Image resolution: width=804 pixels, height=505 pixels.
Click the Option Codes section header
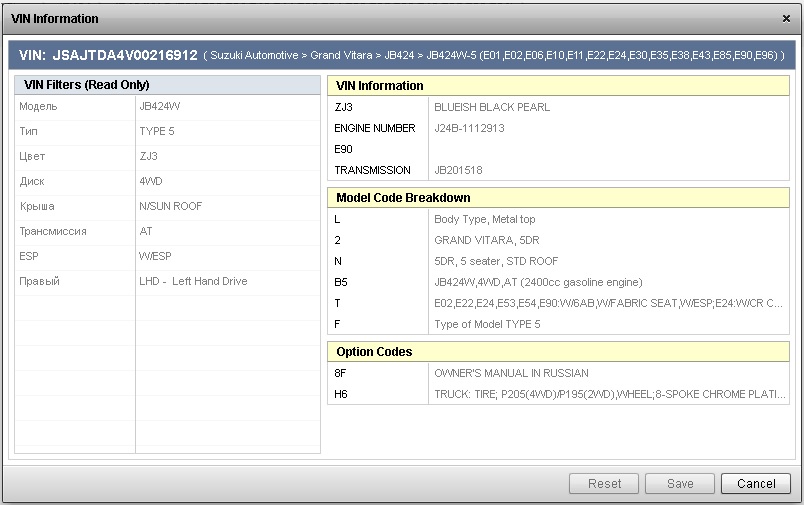(x=558, y=352)
